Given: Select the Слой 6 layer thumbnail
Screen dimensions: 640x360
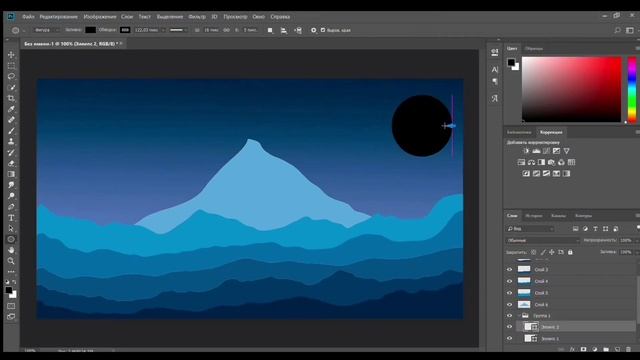Looking at the screenshot, I should coord(524,304).
